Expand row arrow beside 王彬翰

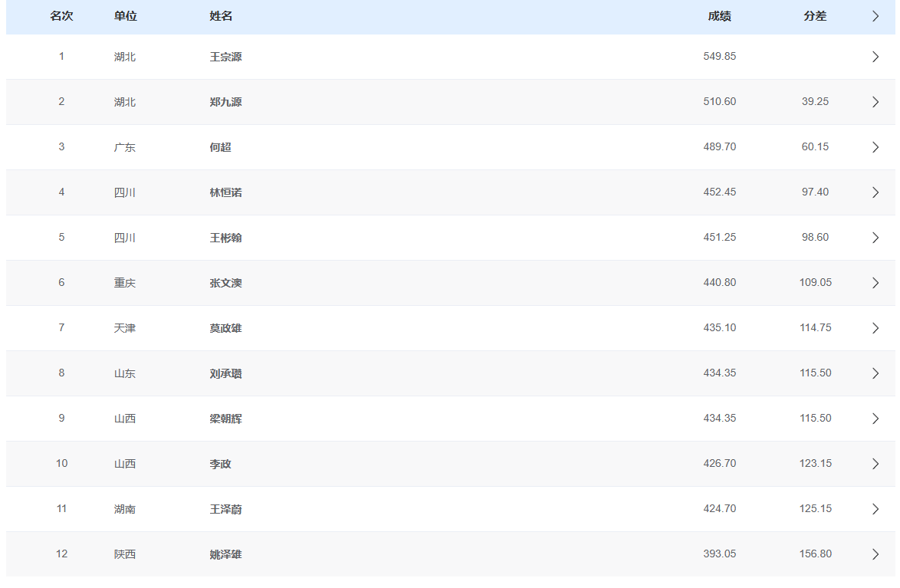pyautogui.click(x=875, y=237)
